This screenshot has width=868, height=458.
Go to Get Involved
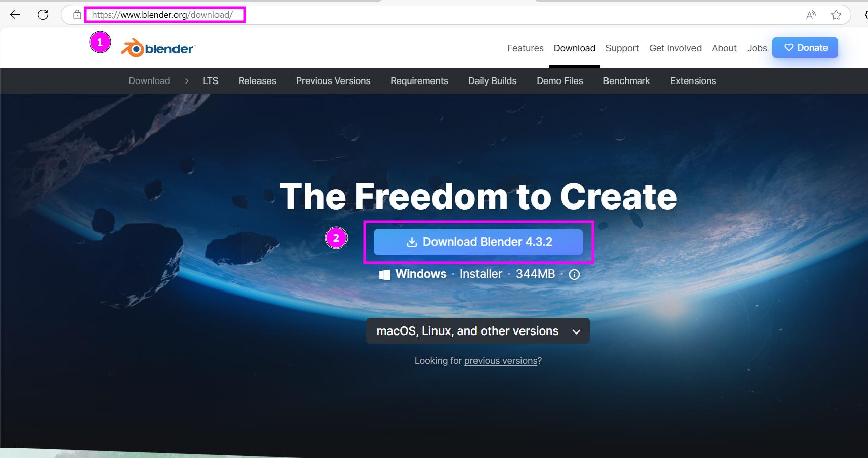[x=675, y=48]
